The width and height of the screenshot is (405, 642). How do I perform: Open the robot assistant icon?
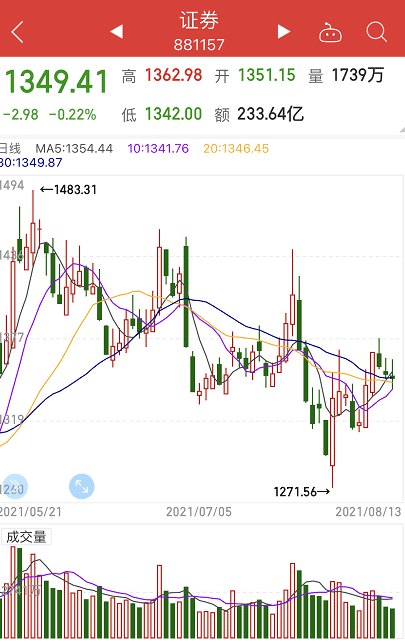tap(330, 32)
